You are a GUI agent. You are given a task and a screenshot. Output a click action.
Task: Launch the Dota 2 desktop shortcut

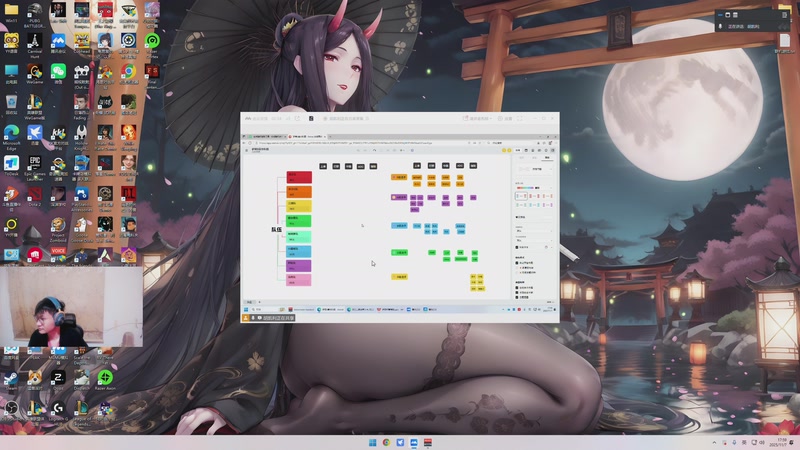(x=35, y=196)
